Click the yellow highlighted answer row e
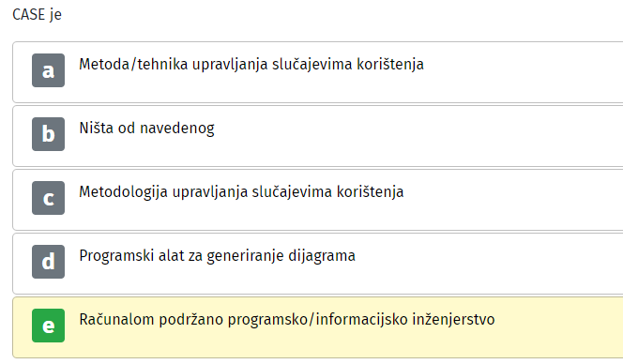 pos(318,327)
